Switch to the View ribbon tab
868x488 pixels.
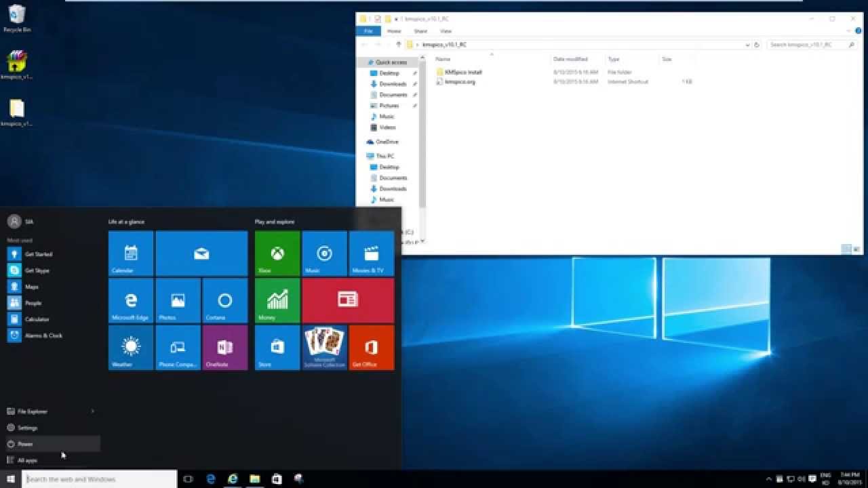click(x=446, y=31)
